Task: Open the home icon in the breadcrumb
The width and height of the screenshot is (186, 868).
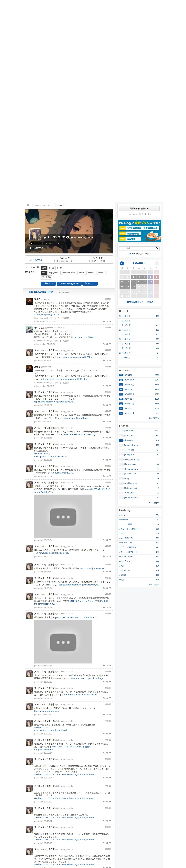Action: [28, 205]
